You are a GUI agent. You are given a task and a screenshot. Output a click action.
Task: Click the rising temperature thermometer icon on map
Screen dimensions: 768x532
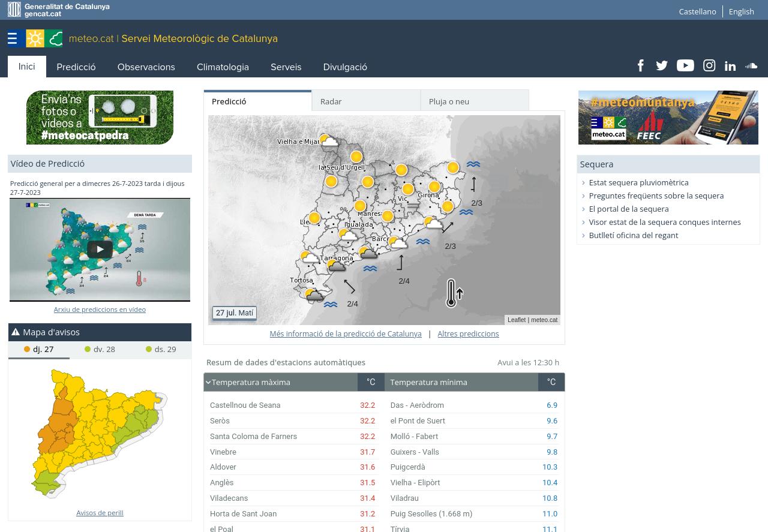[x=454, y=293]
